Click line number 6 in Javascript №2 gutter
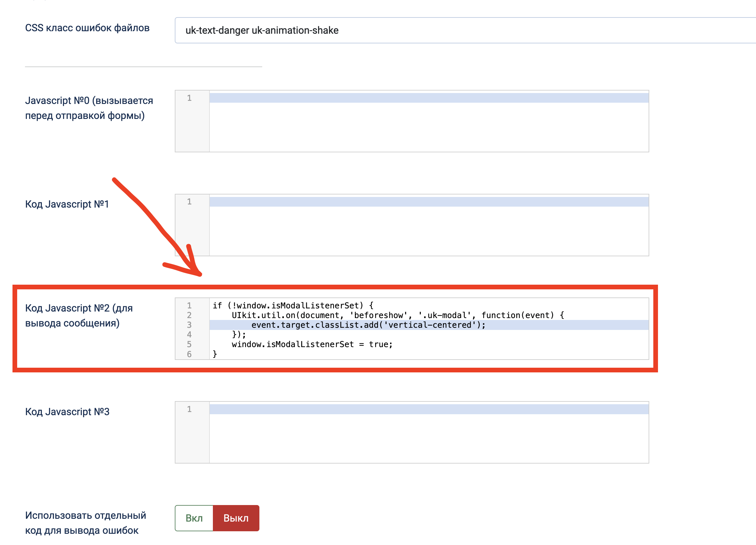Viewport: 756px width, 545px height. pos(189,354)
